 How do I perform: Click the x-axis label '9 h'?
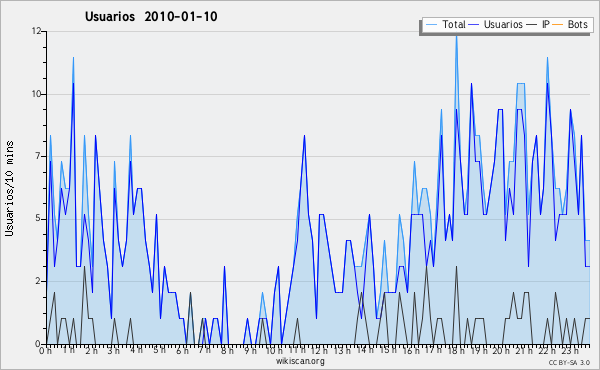(x=250, y=350)
